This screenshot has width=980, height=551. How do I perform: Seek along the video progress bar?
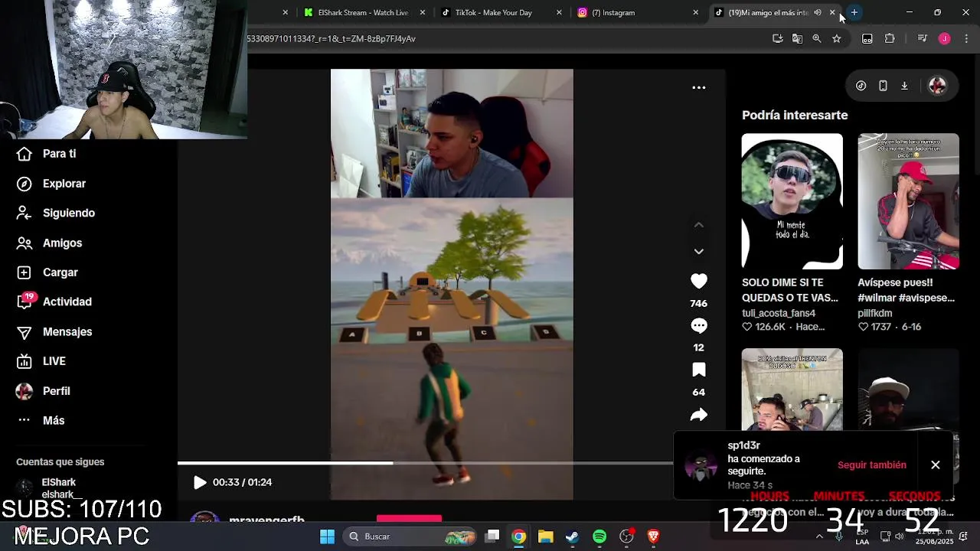click(425, 463)
